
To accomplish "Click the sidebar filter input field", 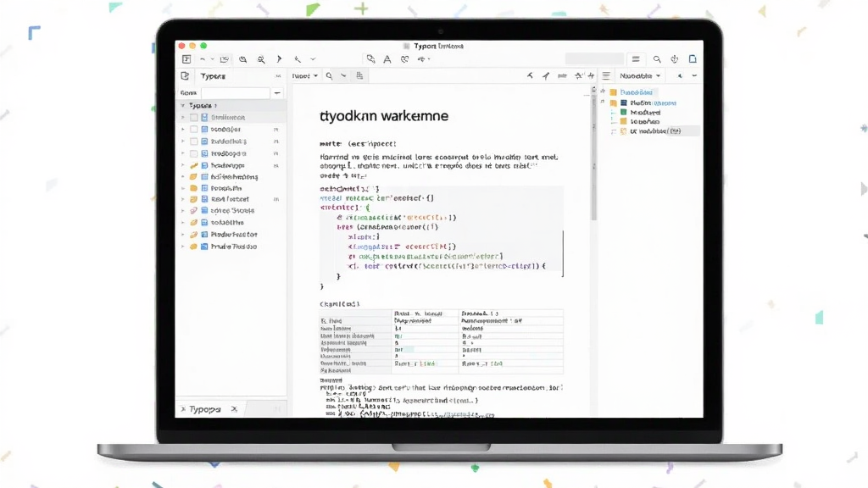I will pos(236,93).
